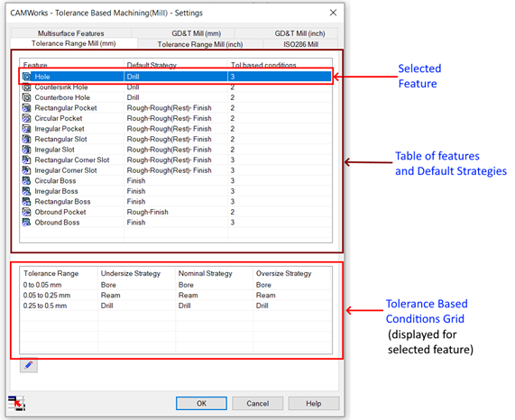Select the Circular Boss row name

coord(55,181)
